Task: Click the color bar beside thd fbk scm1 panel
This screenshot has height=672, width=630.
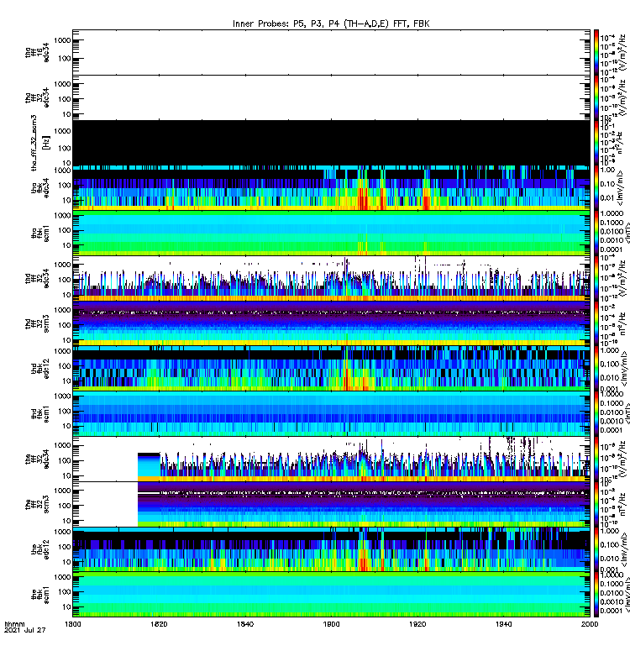Action: [596, 414]
